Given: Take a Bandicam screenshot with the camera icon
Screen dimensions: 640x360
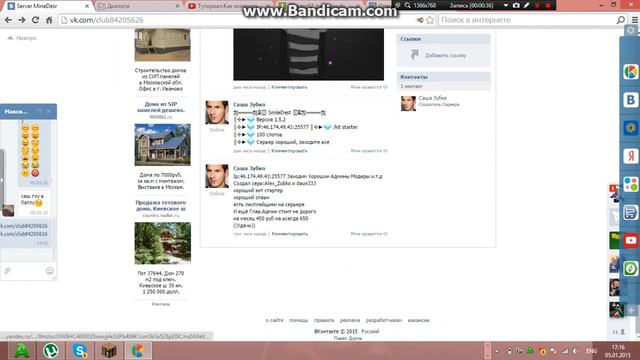Looking at the screenshot, I should coord(516,5).
